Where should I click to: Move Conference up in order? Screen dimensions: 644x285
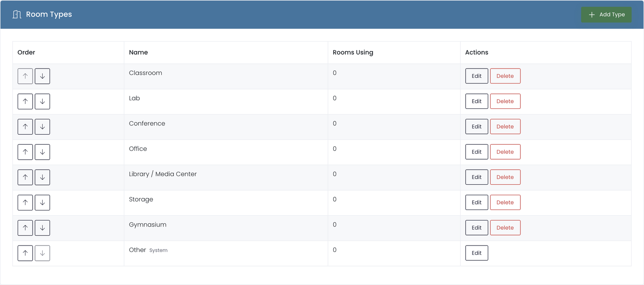[x=25, y=127]
